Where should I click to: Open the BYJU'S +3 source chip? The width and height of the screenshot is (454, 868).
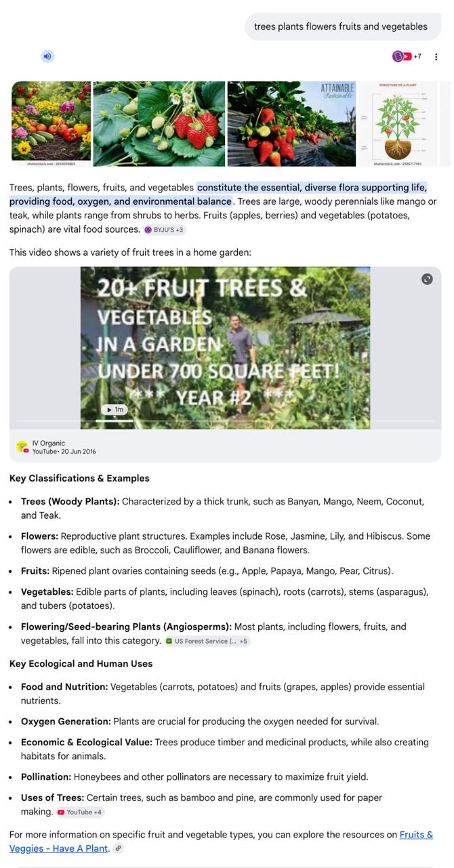[164, 230]
